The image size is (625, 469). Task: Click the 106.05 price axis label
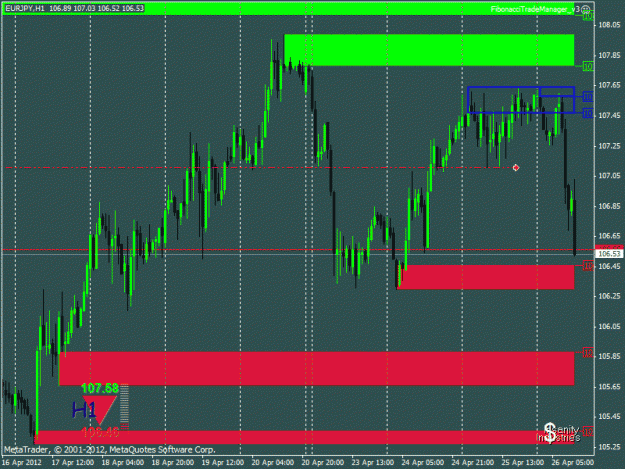609,326
